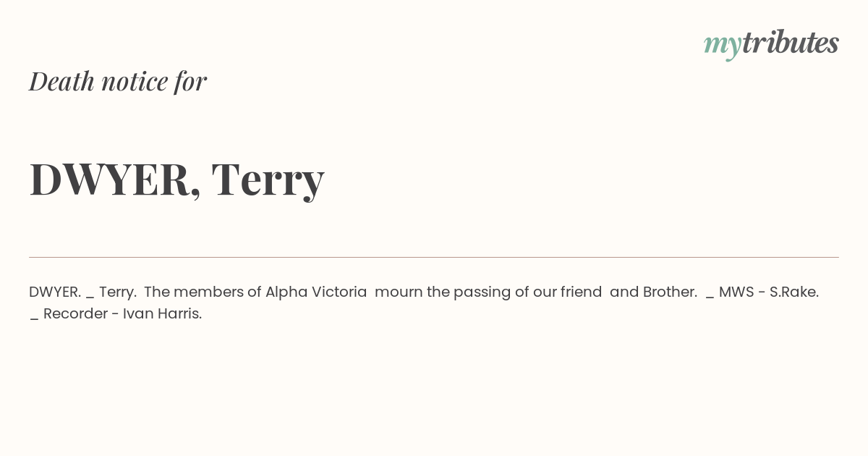Click "Recorder - Ivan Harris." text
868x456 pixels.
point(122,314)
